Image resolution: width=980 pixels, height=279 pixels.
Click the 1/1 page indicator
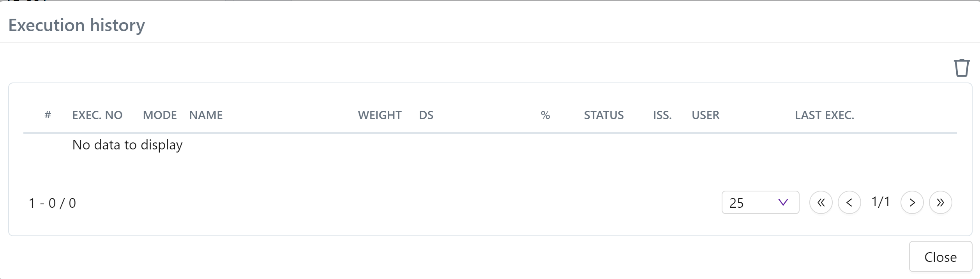[881, 202]
